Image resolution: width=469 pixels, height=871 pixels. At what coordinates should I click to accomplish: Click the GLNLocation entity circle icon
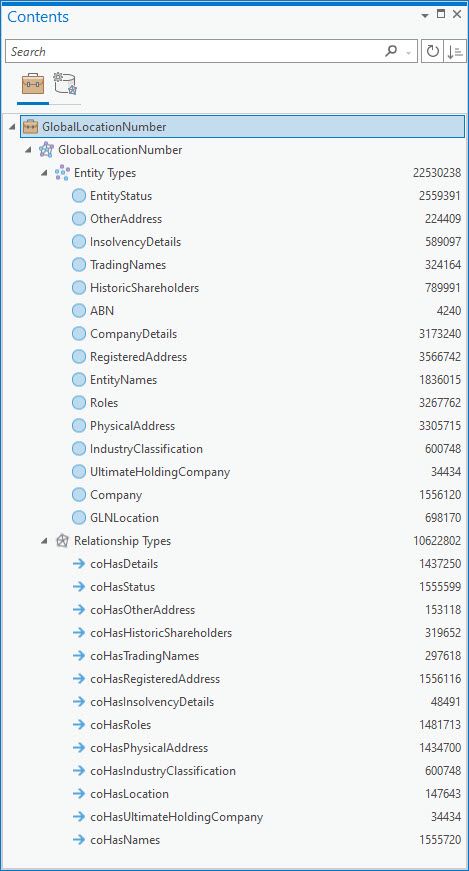79,518
